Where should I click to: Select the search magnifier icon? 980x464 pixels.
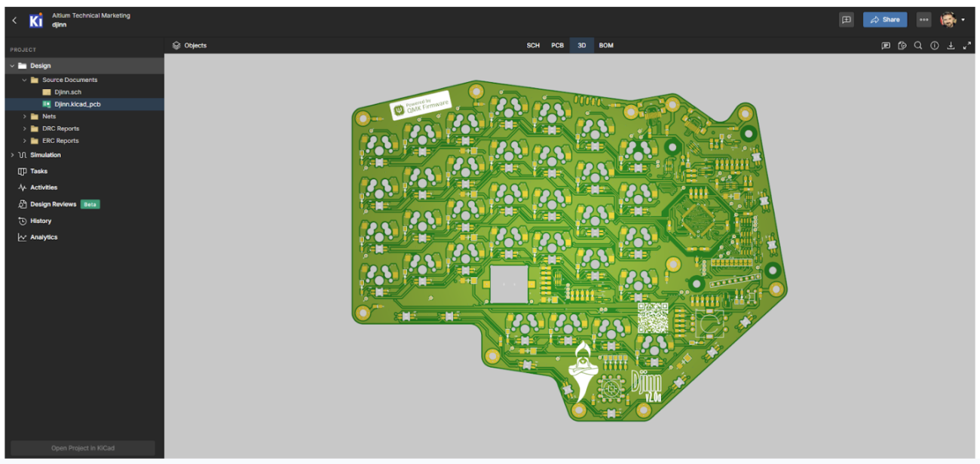click(x=918, y=45)
